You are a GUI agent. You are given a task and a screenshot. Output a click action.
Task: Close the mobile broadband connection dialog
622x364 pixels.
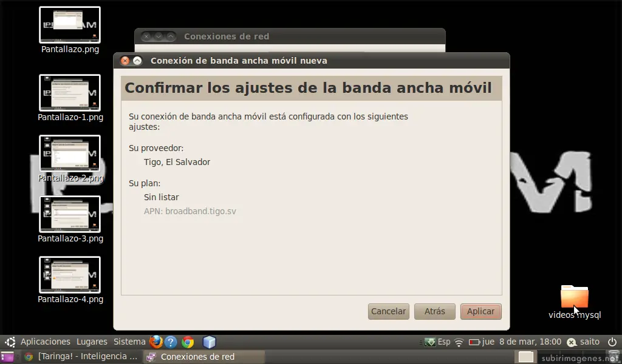[x=125, y=61]
